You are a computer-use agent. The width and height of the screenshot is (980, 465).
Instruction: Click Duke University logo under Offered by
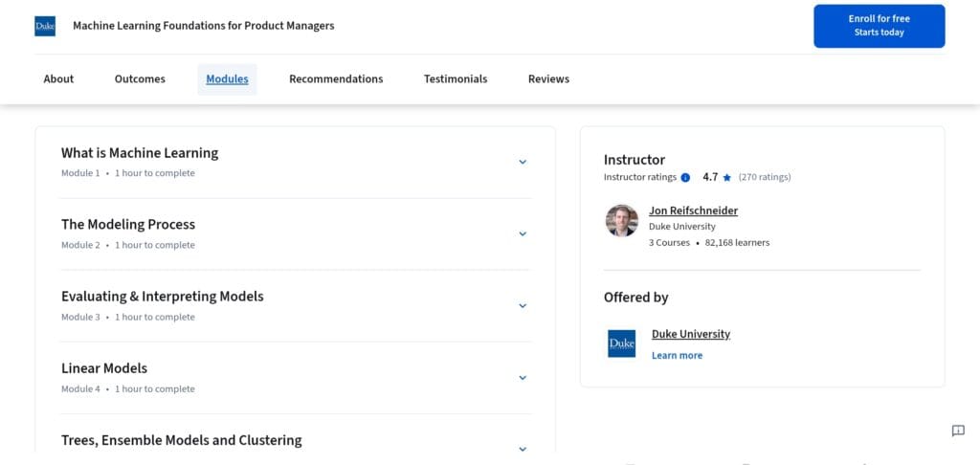(621, 343)
